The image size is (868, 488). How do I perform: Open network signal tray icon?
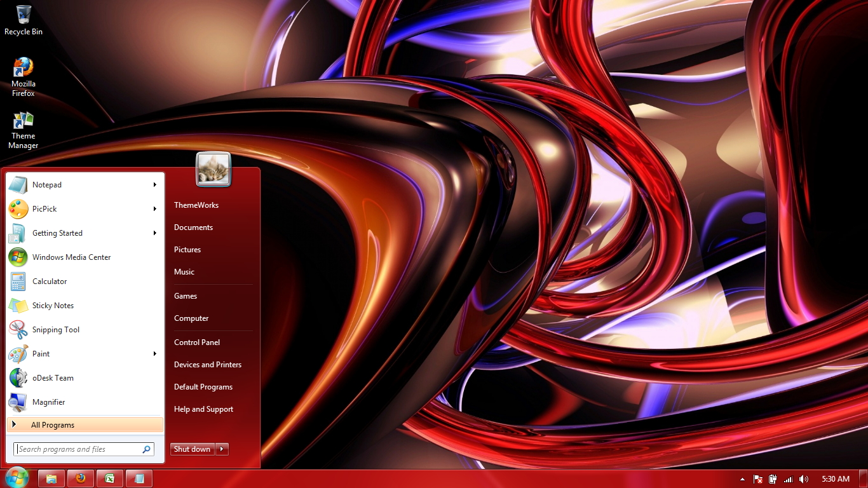789,479
